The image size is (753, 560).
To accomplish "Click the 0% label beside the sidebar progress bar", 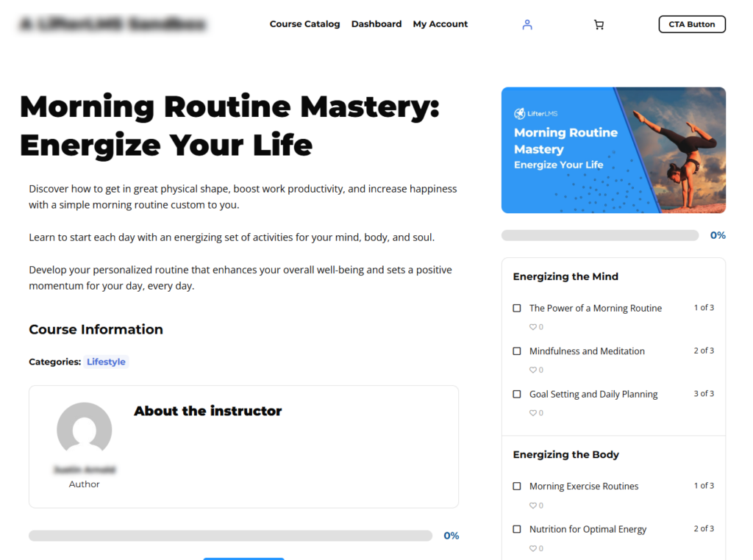I will click(718, 235).
